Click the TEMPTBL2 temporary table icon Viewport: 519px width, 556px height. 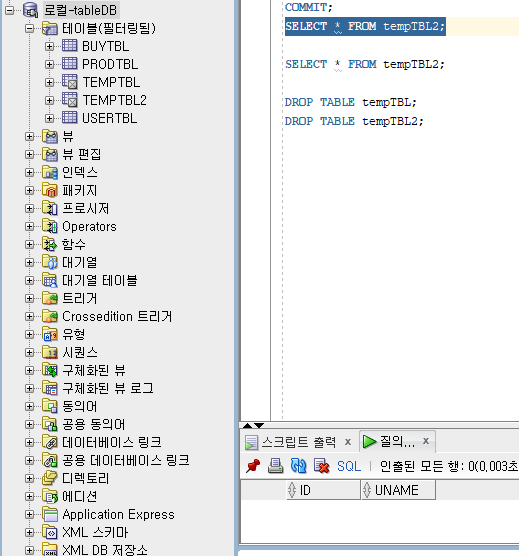[69, 100]
